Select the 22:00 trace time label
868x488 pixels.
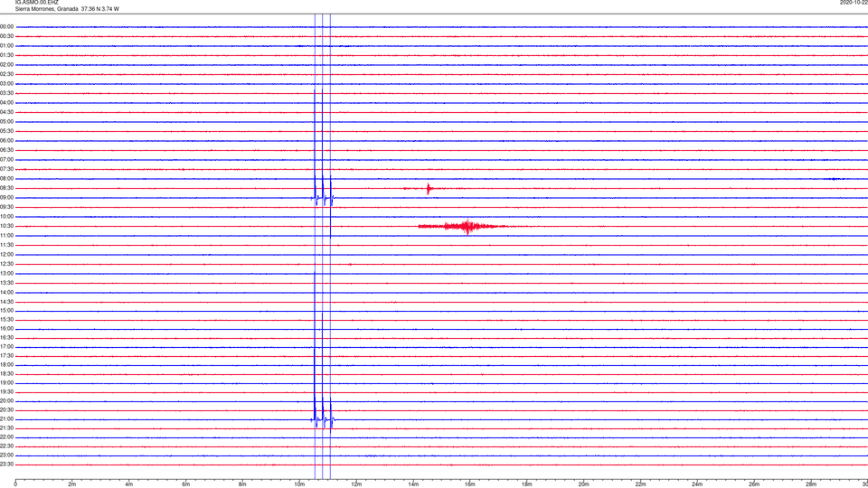click(x=6, y=437)
